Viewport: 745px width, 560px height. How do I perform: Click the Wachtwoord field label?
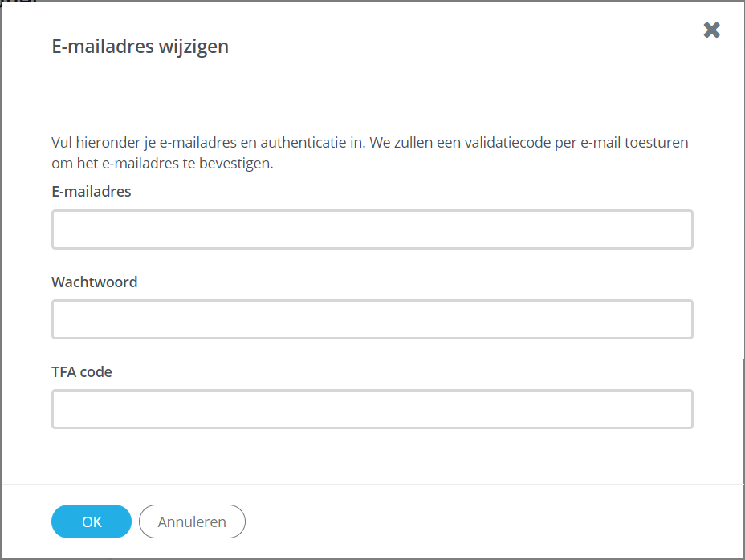pyautogui.click(x=94, y=282)
